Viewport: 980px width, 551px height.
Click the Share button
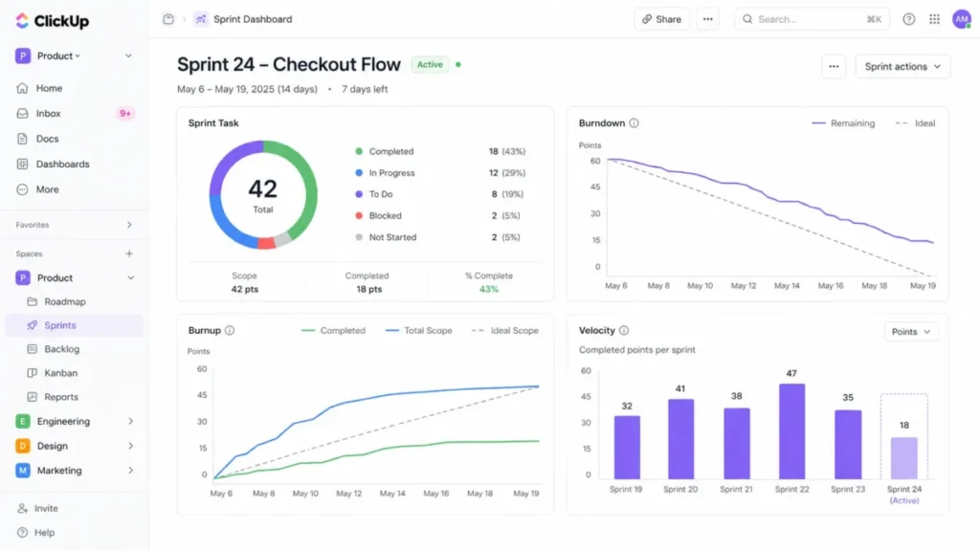point(661,19)
